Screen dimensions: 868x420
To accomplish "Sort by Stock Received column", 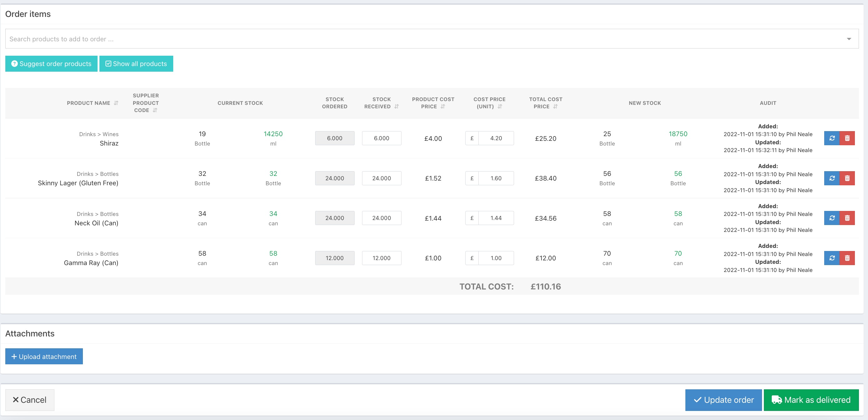I will point(396,107).
